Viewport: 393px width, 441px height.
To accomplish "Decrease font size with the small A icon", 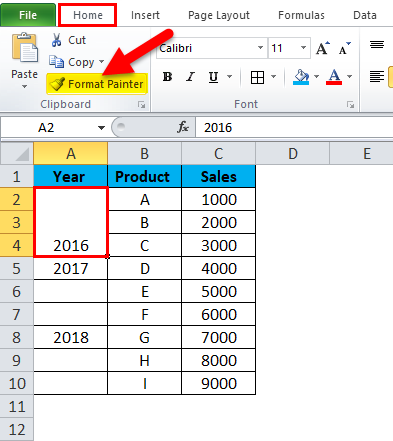I will pos(345,48).
